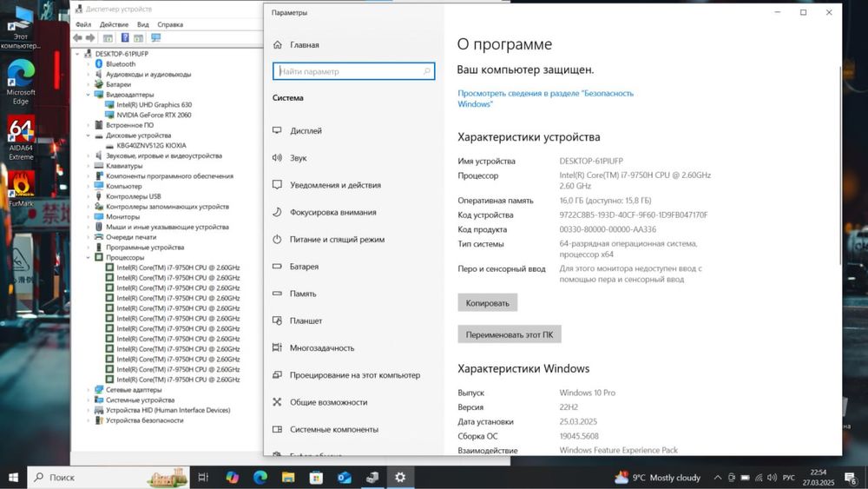Expand the Bluetooth node
This screenshot has height=489, width=868.
click(x=88, y=64)
